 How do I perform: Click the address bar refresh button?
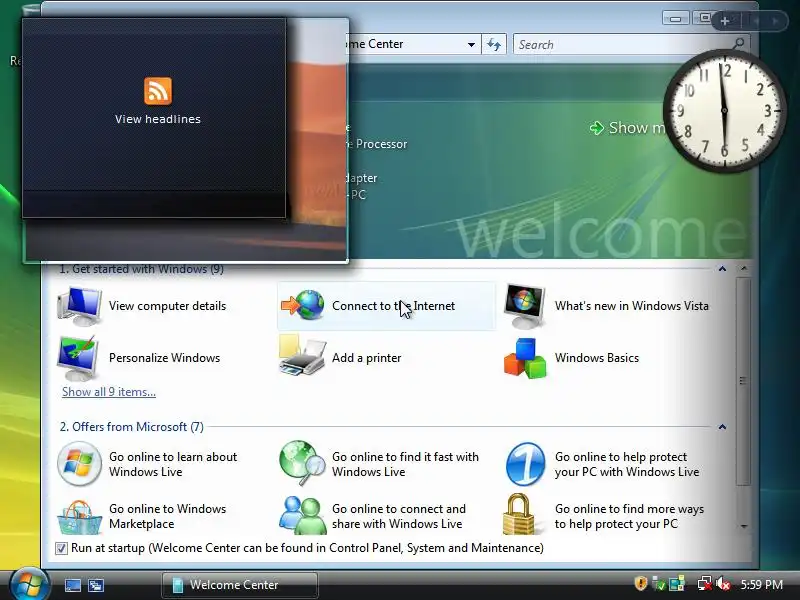pyautogui.click(x=493, y=45)
